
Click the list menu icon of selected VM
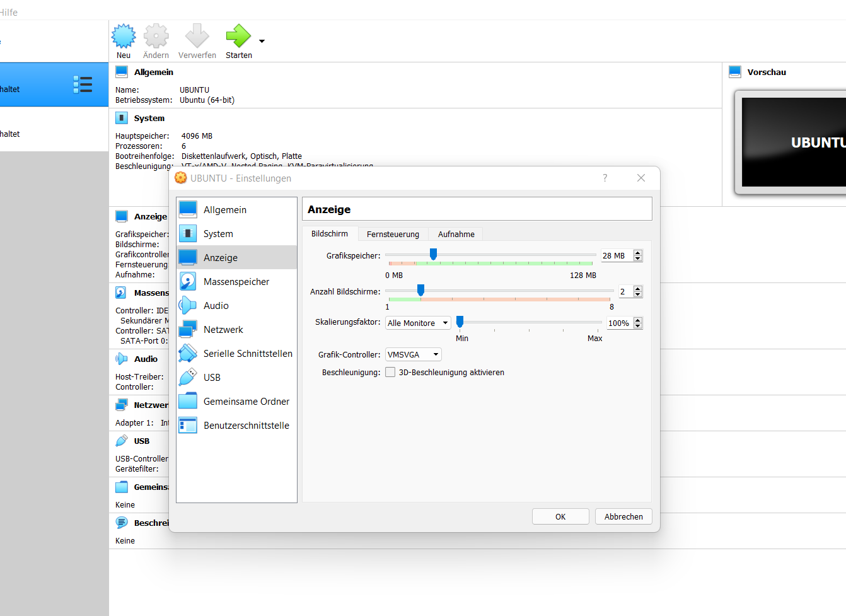83,84
